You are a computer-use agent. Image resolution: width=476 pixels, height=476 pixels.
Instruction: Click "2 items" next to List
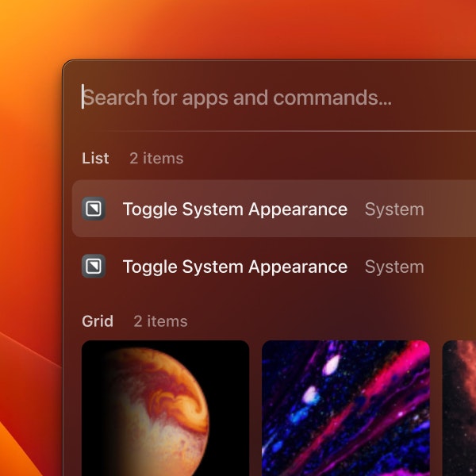156,158
